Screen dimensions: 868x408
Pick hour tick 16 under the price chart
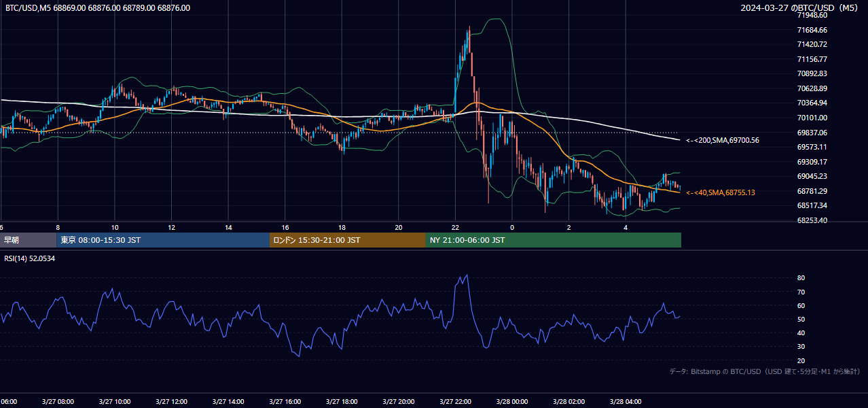click(285, 227)
